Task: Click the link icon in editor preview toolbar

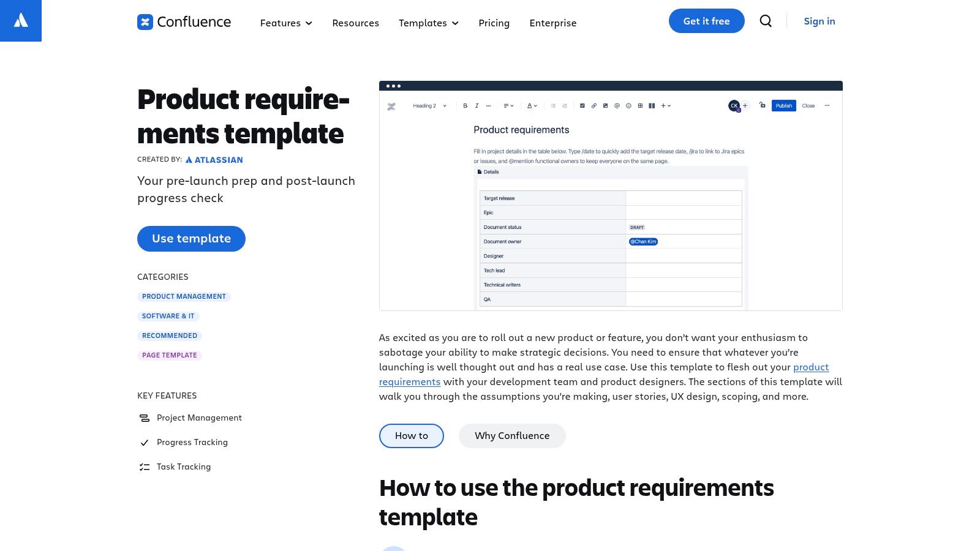Action: 594,106
